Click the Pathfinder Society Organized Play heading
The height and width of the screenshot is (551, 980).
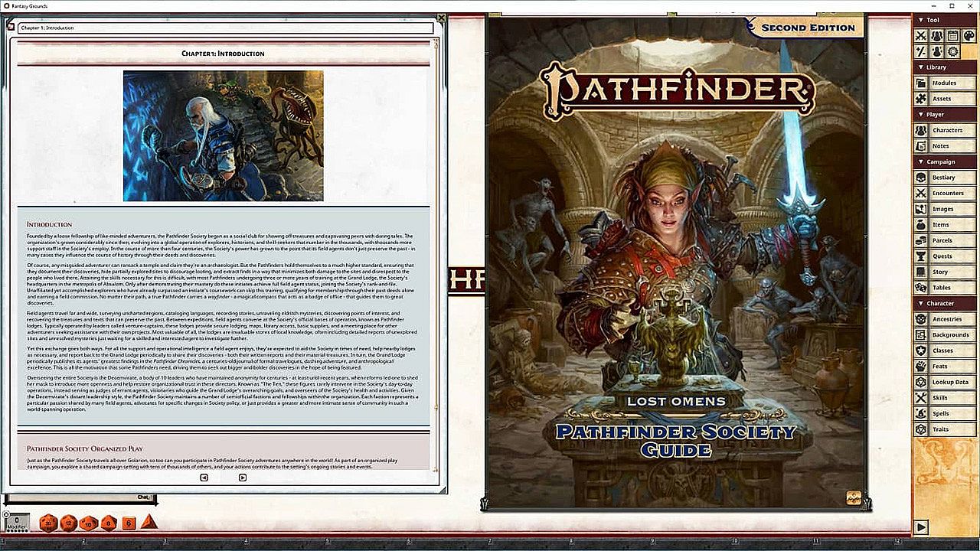[x=85, y=448]
